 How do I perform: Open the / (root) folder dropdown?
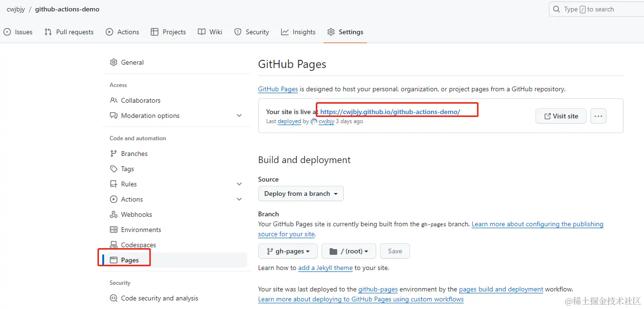(x=349, y=251)
